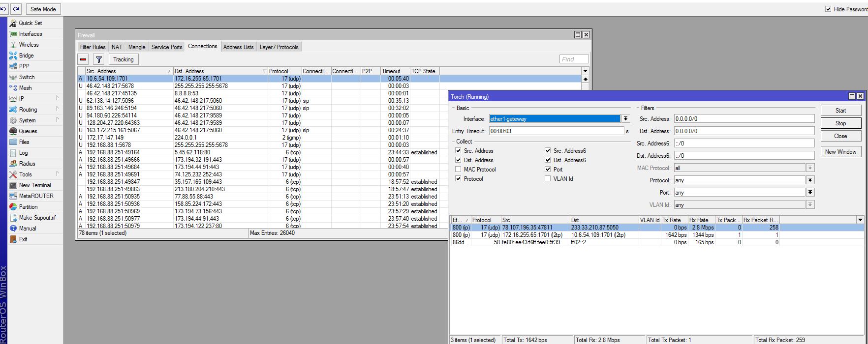Open the Port filter dropdown arrow
The height and width of the screenshot is (344, 868).
(x=810, y=193)
